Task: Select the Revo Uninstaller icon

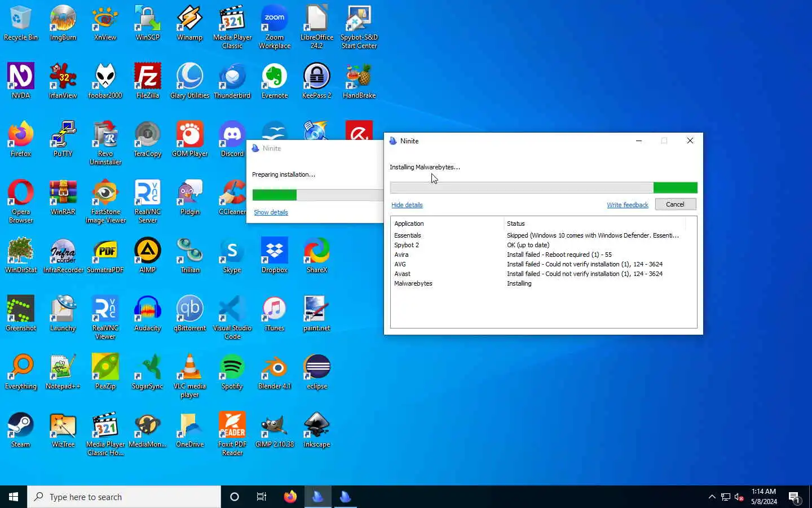Action: click(105, 143)
